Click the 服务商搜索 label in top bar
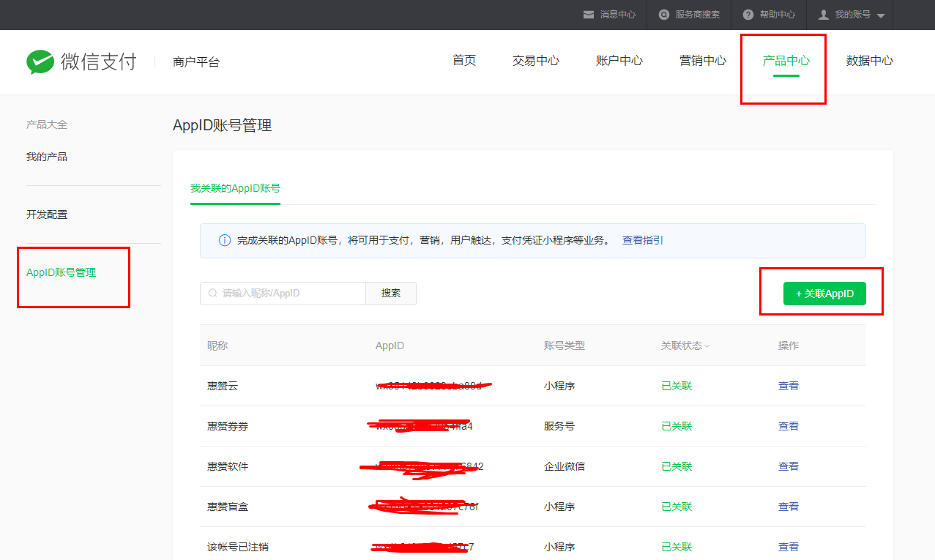Viewport: 935px width, 560px height. [698, 15]
